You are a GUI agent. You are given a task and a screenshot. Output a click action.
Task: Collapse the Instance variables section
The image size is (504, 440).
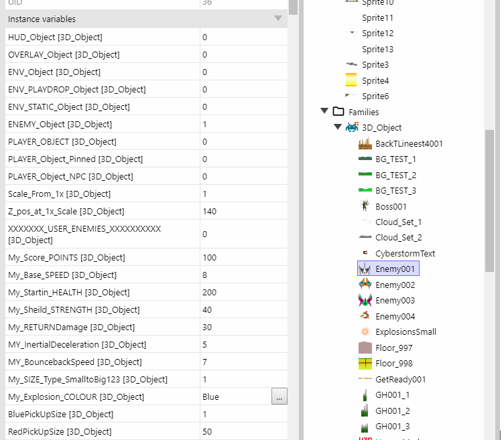point(278,19)
